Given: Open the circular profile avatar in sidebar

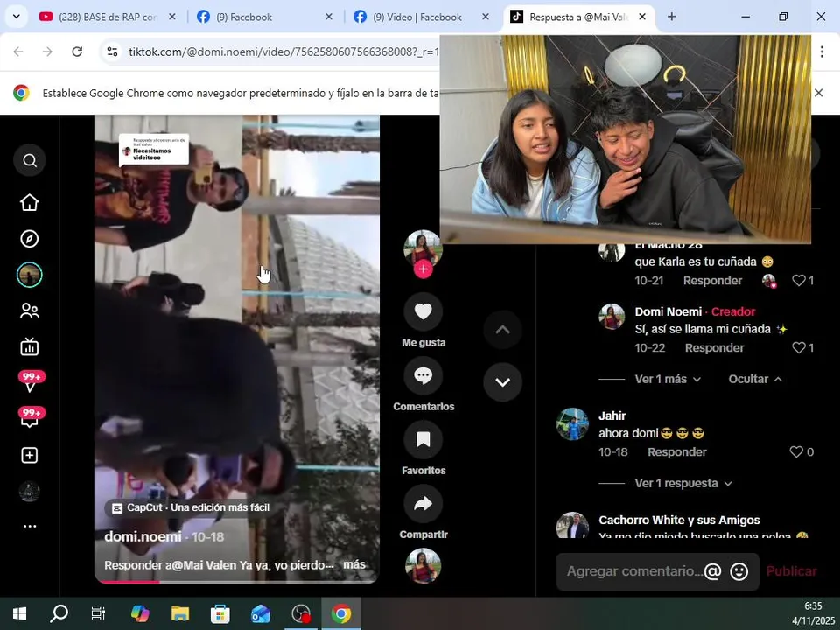Looking at the screenshot, I should coord(30,276).
